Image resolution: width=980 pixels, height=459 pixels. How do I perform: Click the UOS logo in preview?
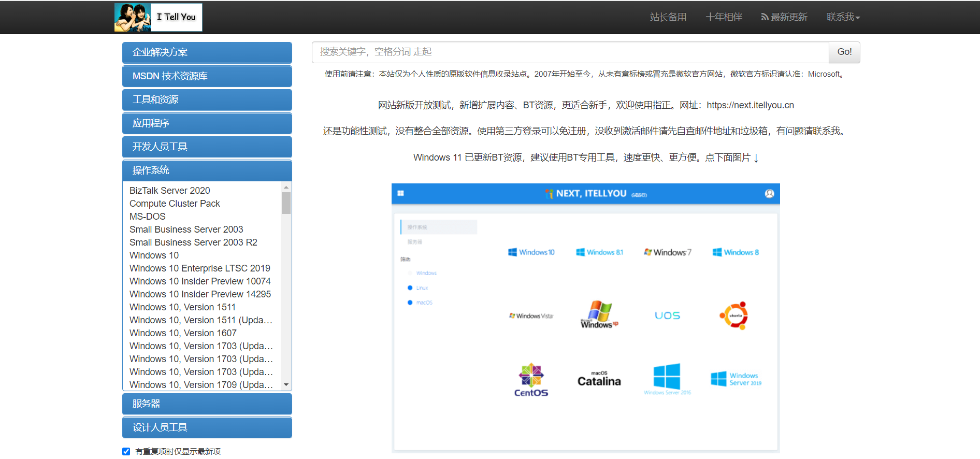667,315
